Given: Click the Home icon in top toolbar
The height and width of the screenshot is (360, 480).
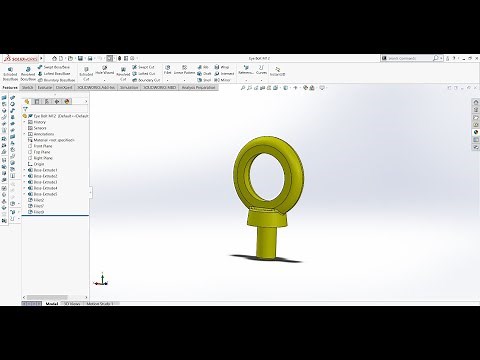Looking at the screenshot, I should pyautogui.click(x=54, y=58).
